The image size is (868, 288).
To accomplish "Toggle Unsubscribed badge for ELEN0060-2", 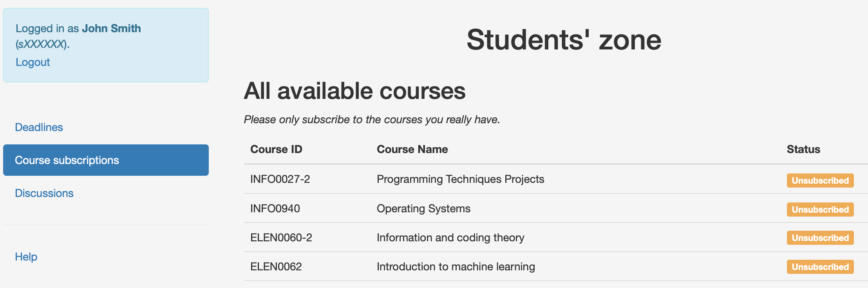I will [820, 238].
